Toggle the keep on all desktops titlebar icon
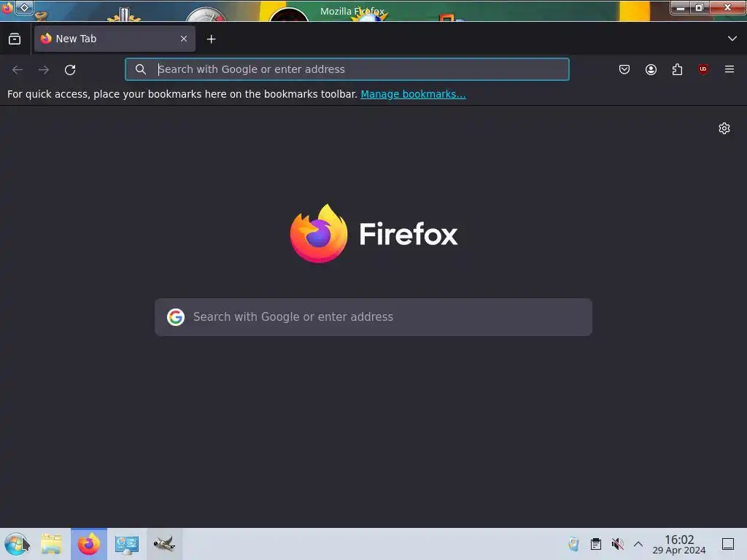Viewport: 747px width, 560px height. [x=24, y=7]
